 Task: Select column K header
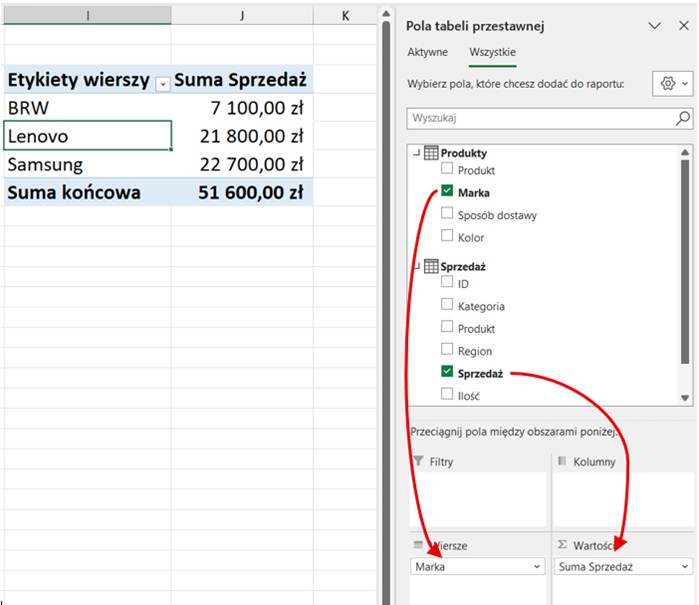(344, 15)
